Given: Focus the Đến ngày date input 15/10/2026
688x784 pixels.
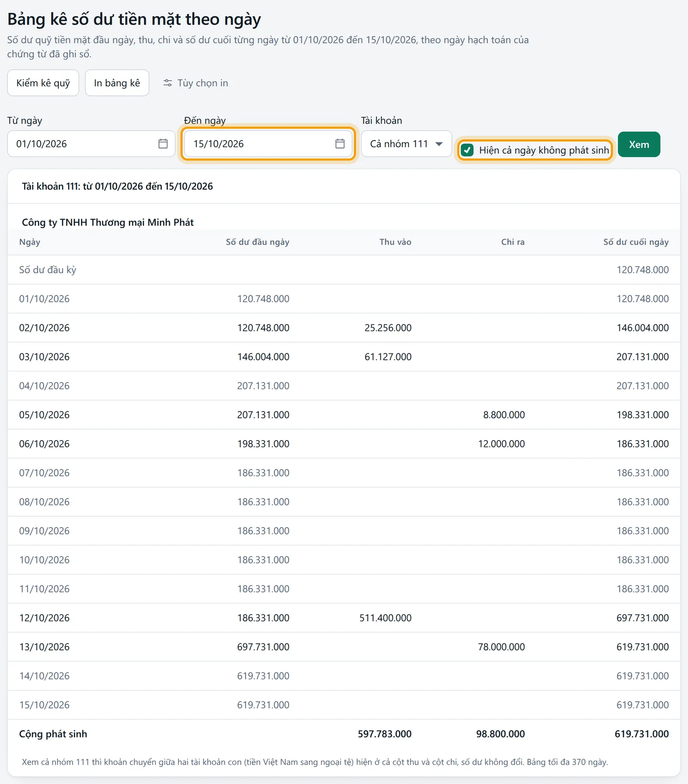Looking at the screenshot, I should pos(268,144).
